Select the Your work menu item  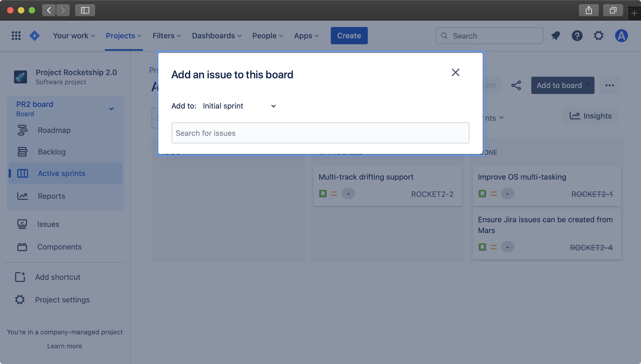73,36
